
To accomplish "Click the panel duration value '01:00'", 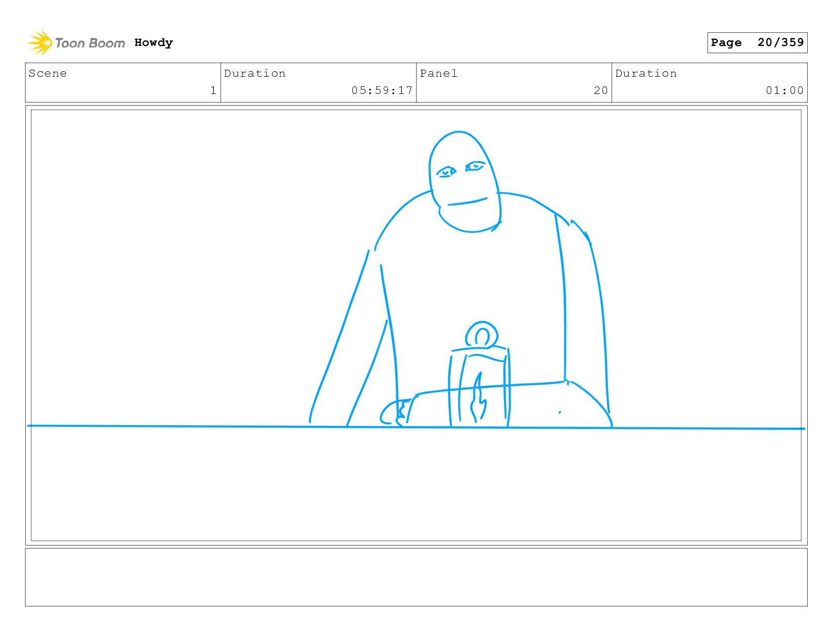I will (784, 90).
